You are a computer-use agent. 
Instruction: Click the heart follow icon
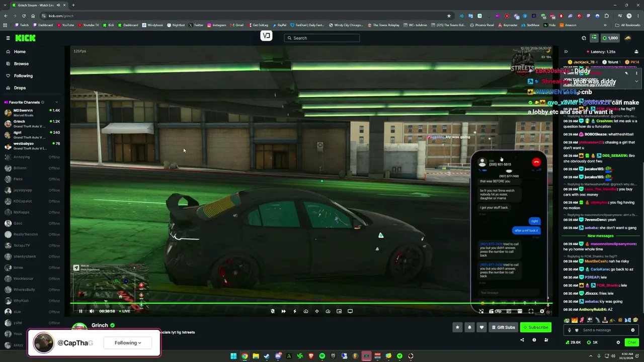pos(481,327)
